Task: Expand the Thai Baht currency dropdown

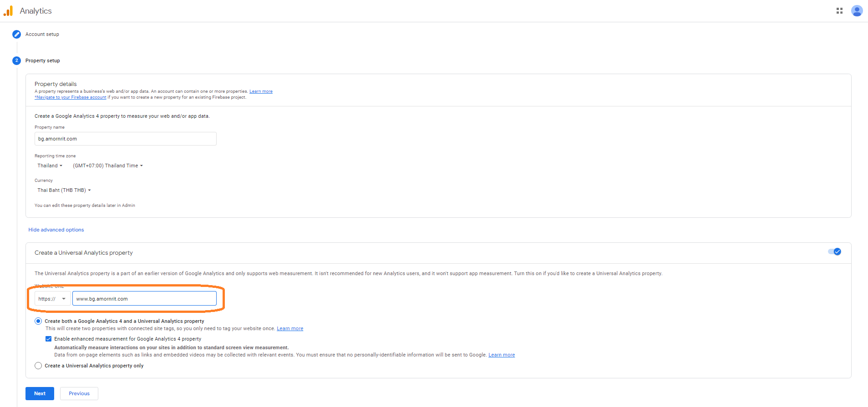Action: [x=64, y=190]
